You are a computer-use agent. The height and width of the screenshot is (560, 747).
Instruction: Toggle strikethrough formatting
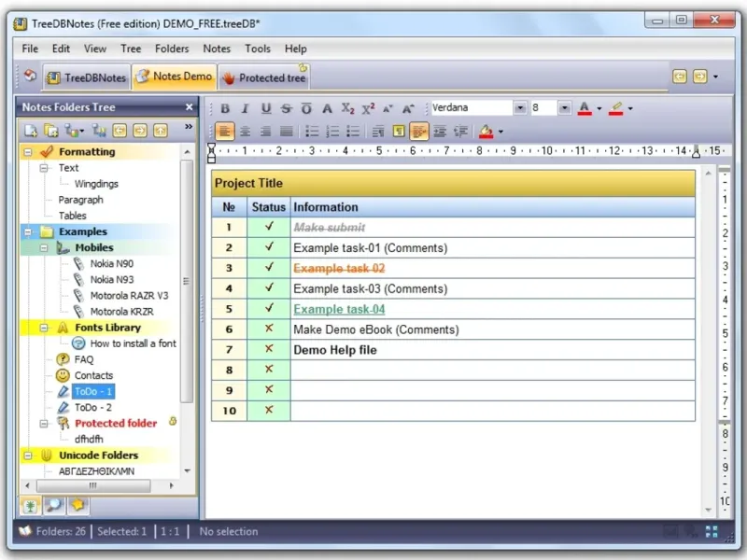pyautogui.click(x=286, y=108)
